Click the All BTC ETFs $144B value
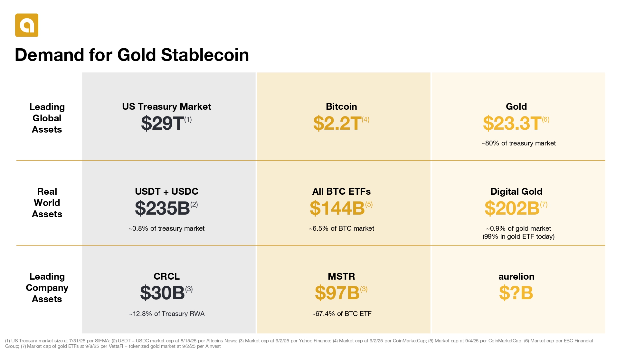Image resolution: width=644 pixels, height=362 pixels. click(337, 208)
